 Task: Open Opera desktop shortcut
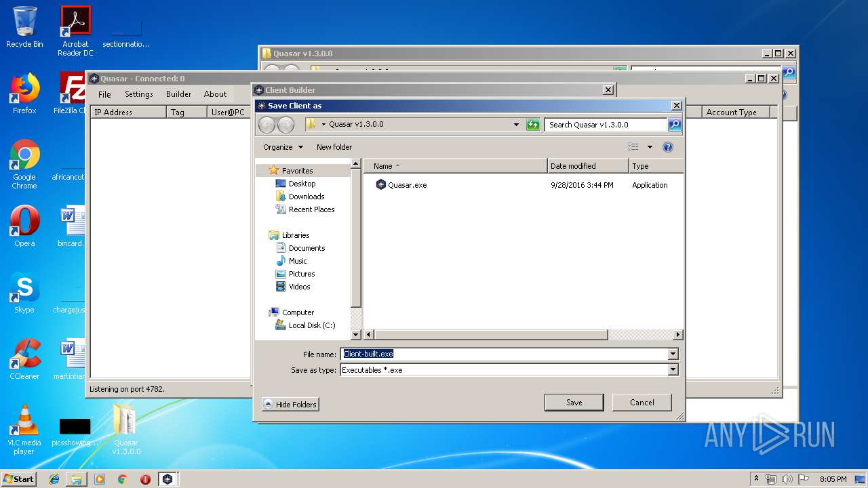(24, 226)
